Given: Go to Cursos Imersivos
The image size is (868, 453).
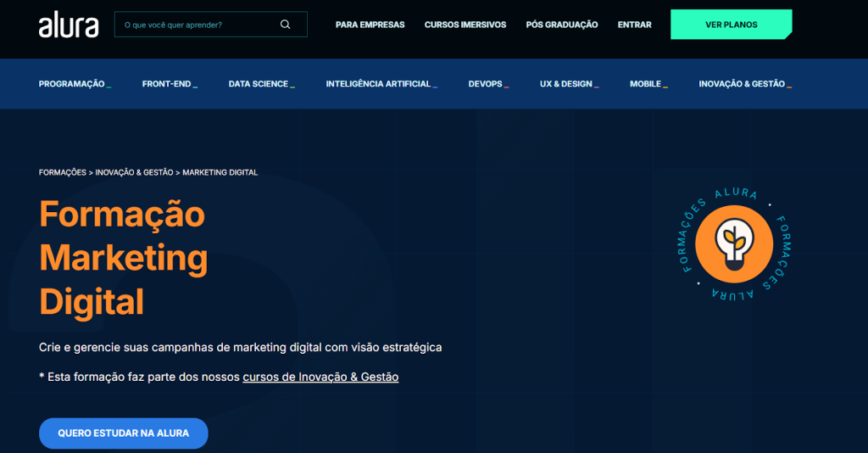Looking at the screenshot, I should coord(465,25).
